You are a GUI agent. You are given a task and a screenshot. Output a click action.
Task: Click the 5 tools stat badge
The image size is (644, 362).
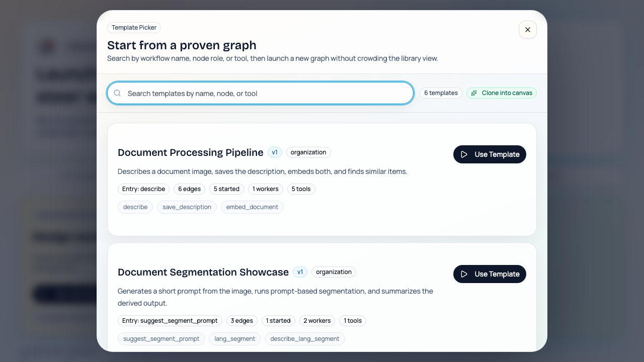coord(301,189)
